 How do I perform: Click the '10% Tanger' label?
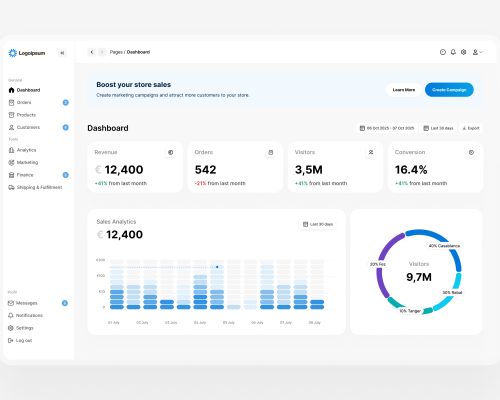point(410,311)
